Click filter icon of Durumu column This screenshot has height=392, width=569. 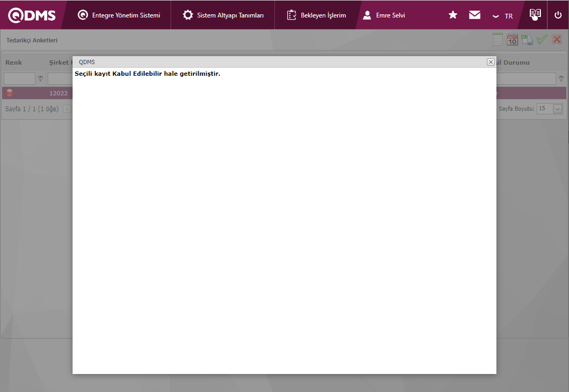coord(561,78)
